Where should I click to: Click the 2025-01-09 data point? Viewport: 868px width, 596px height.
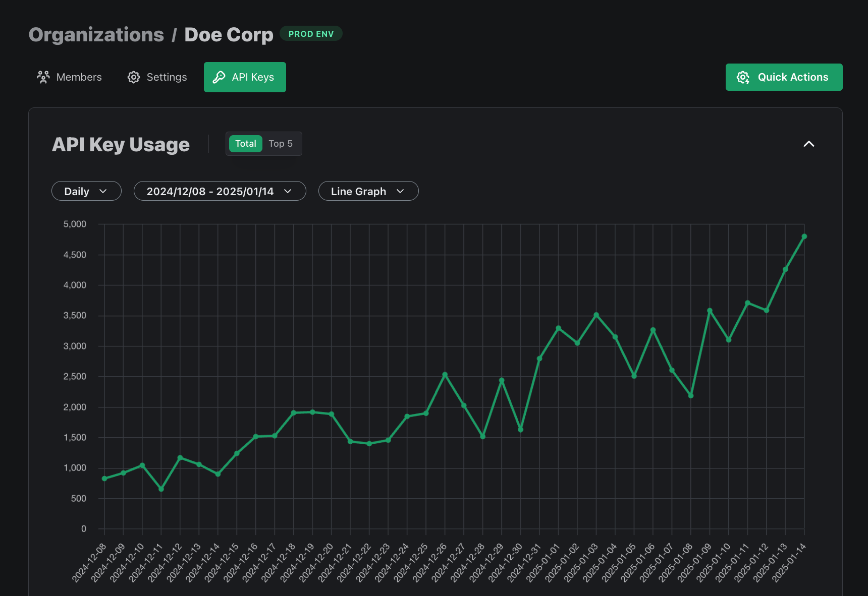pyautogui.click(x=710, y=311)
